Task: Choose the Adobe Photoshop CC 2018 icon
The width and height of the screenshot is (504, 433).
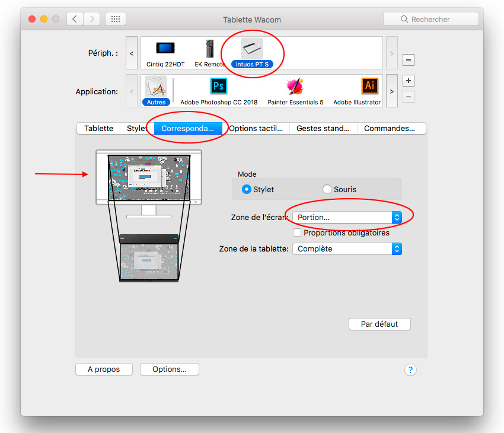Action: [219, 87]
